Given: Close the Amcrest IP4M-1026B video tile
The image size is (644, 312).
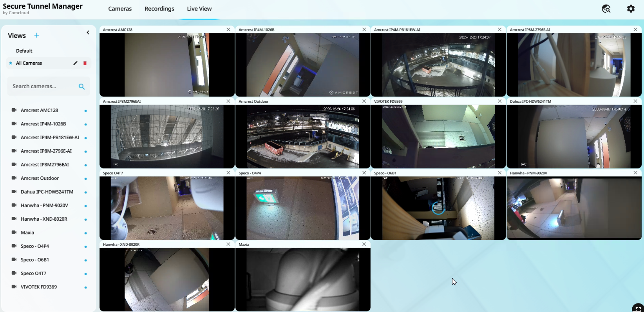Looking at the screenshot, I should click(364, 29).
